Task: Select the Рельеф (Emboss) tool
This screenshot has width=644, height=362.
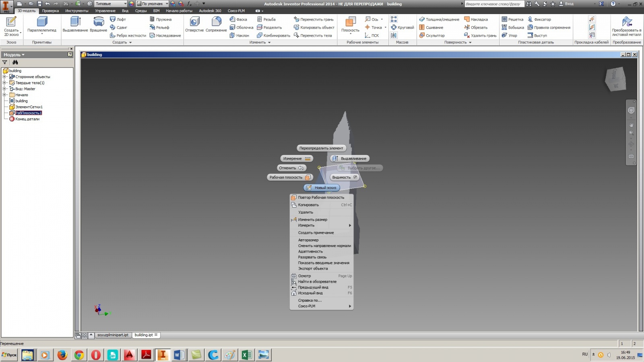Action: (159, 27)
